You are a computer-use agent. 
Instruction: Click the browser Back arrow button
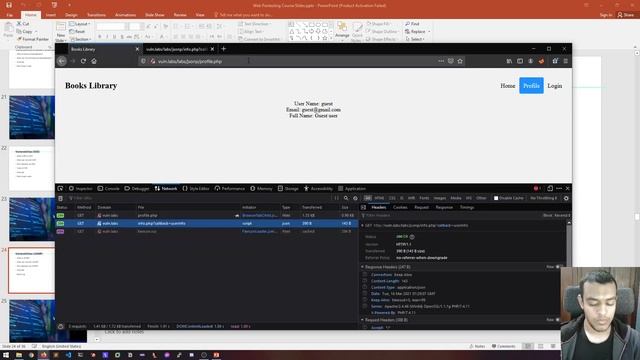pos(62,61)
